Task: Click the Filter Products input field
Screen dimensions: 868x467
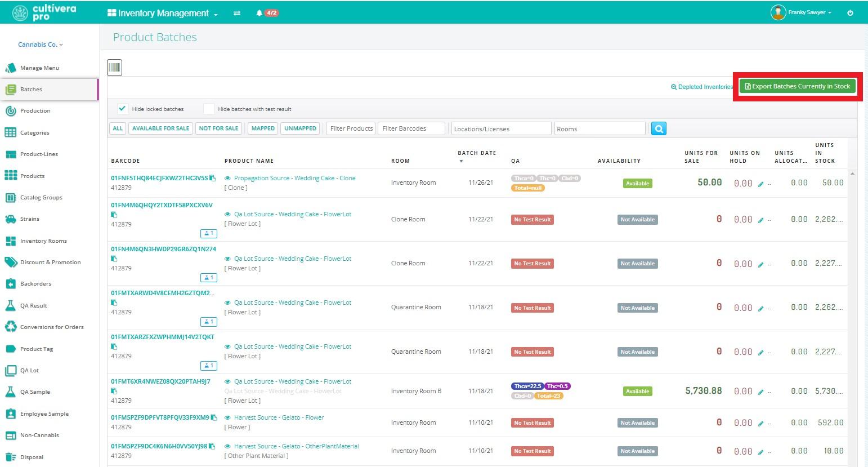Action: (x=351, y=128)
